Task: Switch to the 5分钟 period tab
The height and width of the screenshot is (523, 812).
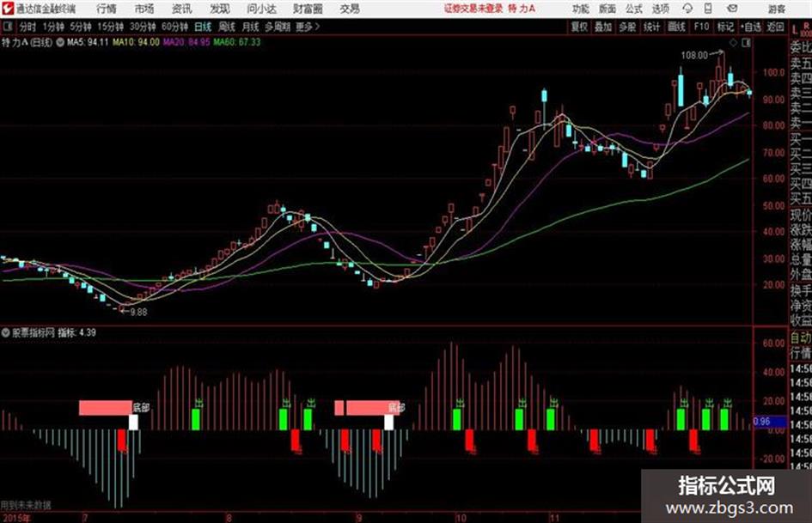Action: [80, 27]
